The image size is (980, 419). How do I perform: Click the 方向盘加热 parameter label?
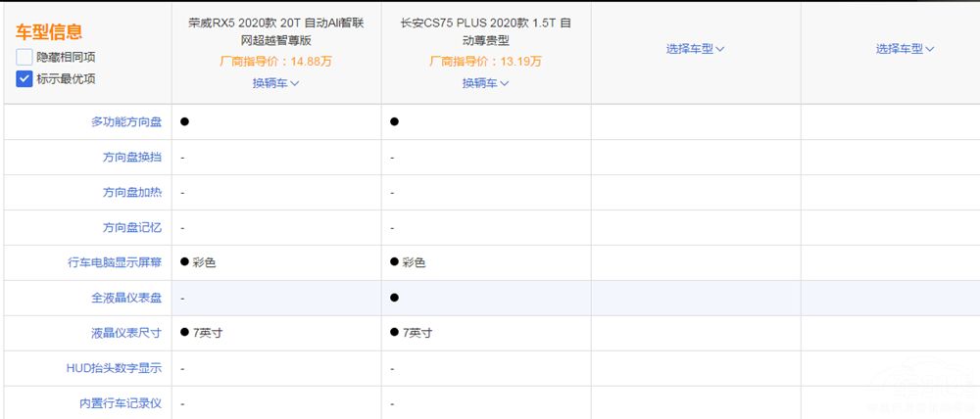click(132, 192)
